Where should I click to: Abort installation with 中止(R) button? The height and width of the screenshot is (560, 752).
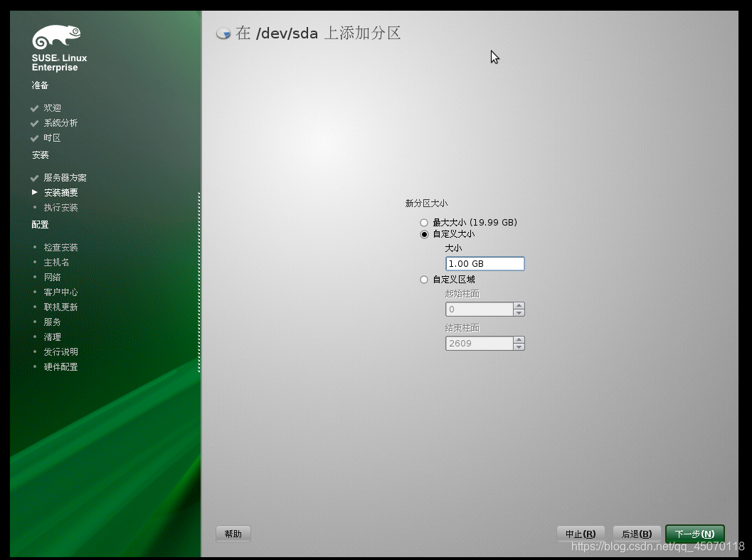coord(581,534)
